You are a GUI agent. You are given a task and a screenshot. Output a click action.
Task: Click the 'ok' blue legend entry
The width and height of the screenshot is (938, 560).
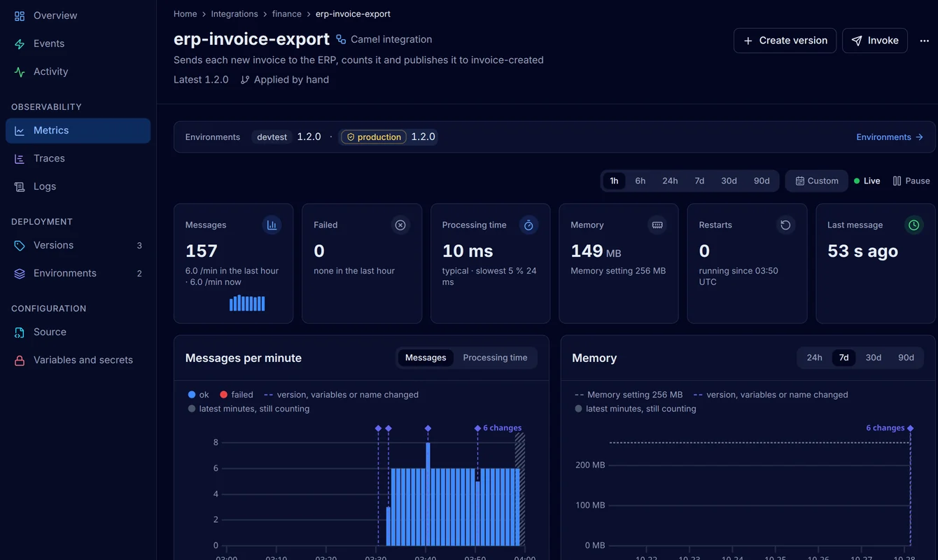[198, 395]
